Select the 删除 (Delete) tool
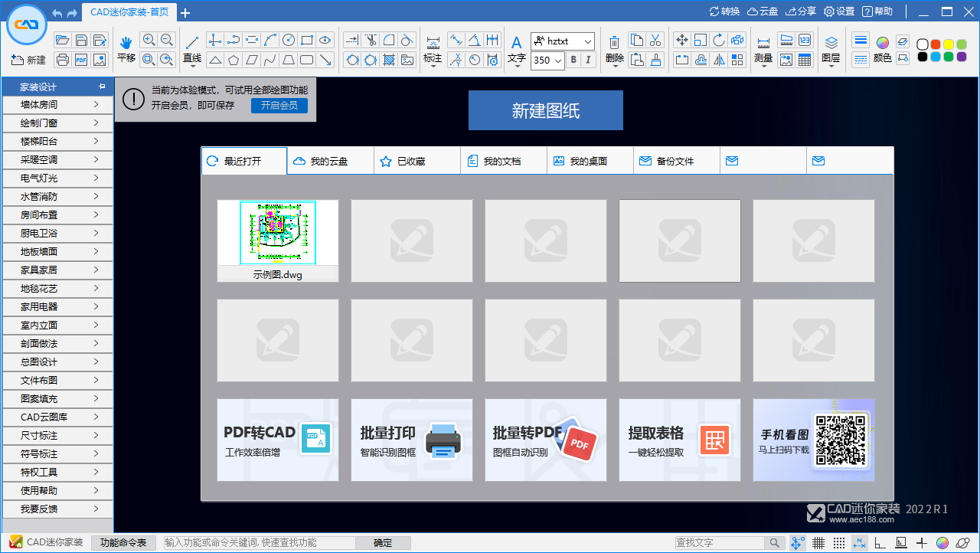The height and width of the screenshot is (553, 980). pos(614,49)
